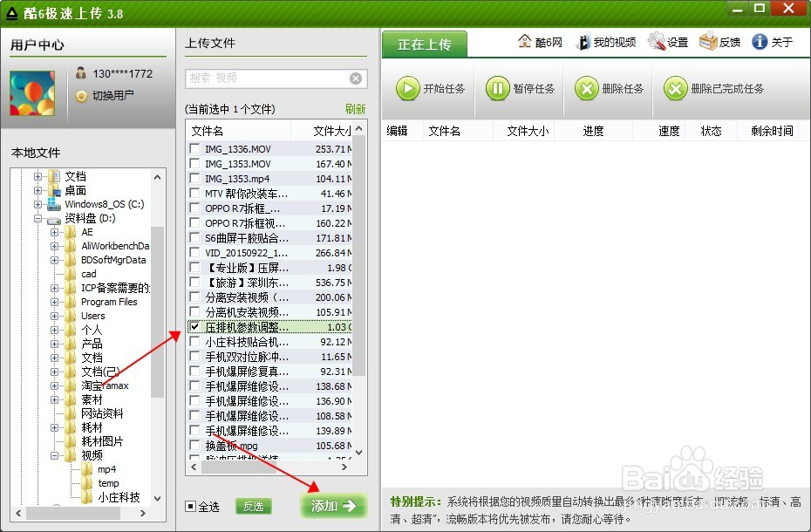Select the temp folder icon

87,483
